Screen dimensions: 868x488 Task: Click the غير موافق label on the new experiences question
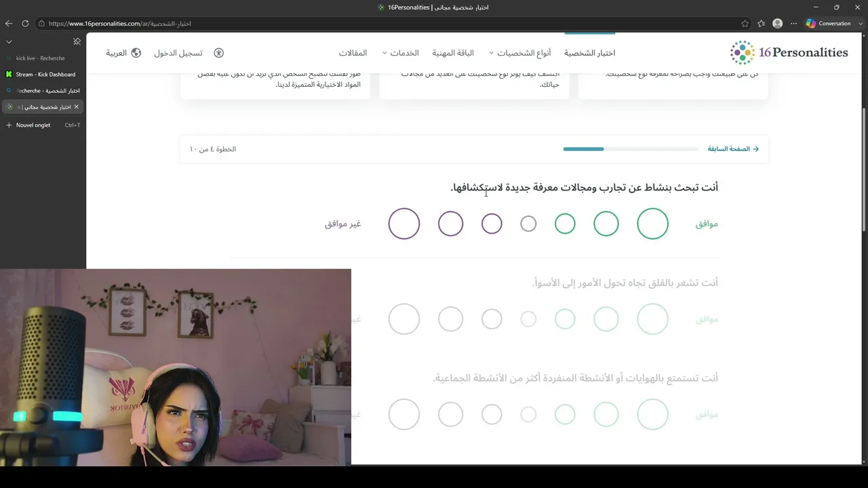click(x=343, y=224)
